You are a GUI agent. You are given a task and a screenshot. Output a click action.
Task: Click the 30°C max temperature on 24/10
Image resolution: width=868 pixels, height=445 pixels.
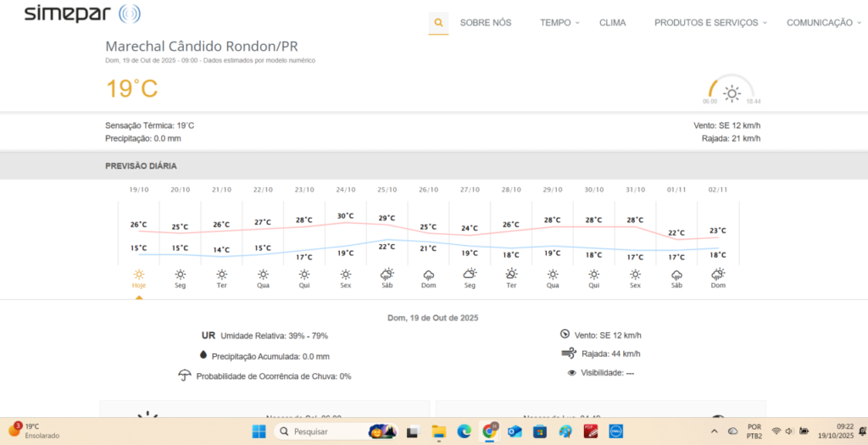coord(346,216)
